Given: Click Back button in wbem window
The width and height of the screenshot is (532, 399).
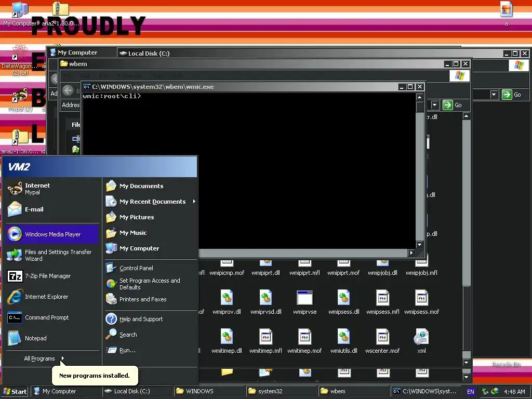Looking at the screenshot, I should tap(68, 90).
